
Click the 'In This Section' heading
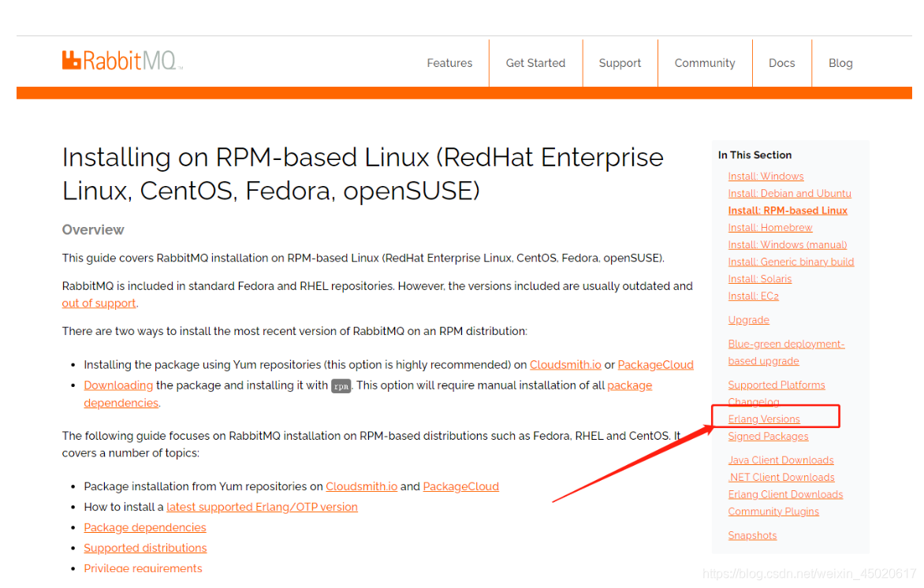tap(754, 155)
